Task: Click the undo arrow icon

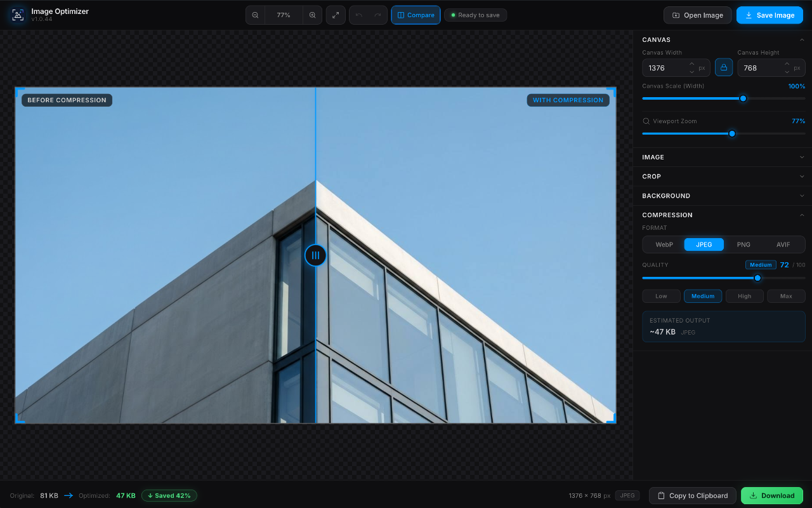Action: [359, 15]
